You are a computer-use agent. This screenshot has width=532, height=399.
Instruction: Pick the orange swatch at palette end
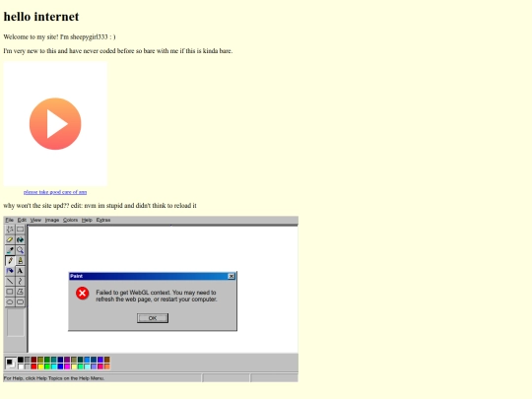(106, 366)
